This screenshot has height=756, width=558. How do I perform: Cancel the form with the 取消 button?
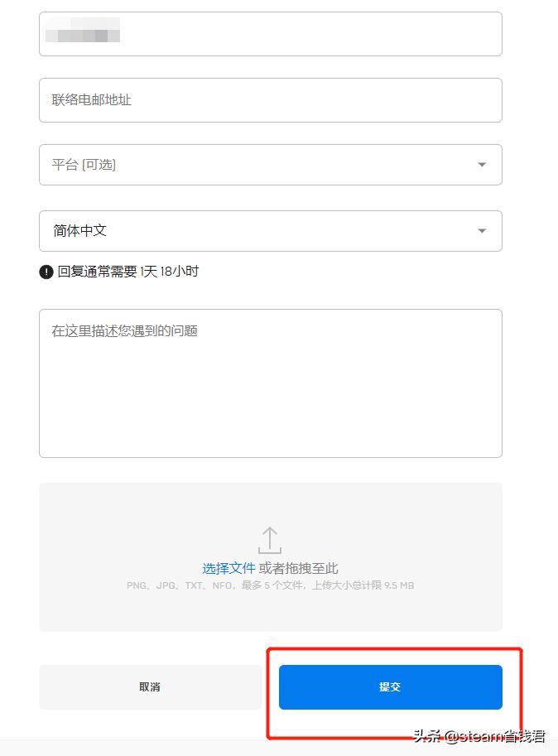tap(150, 686)
